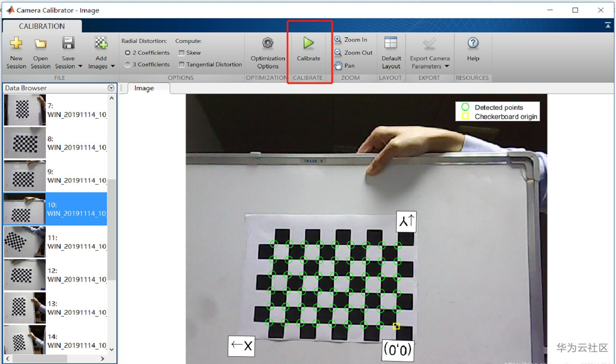
Task: Select thumbnail of image 13
Action: coord(25,308)
